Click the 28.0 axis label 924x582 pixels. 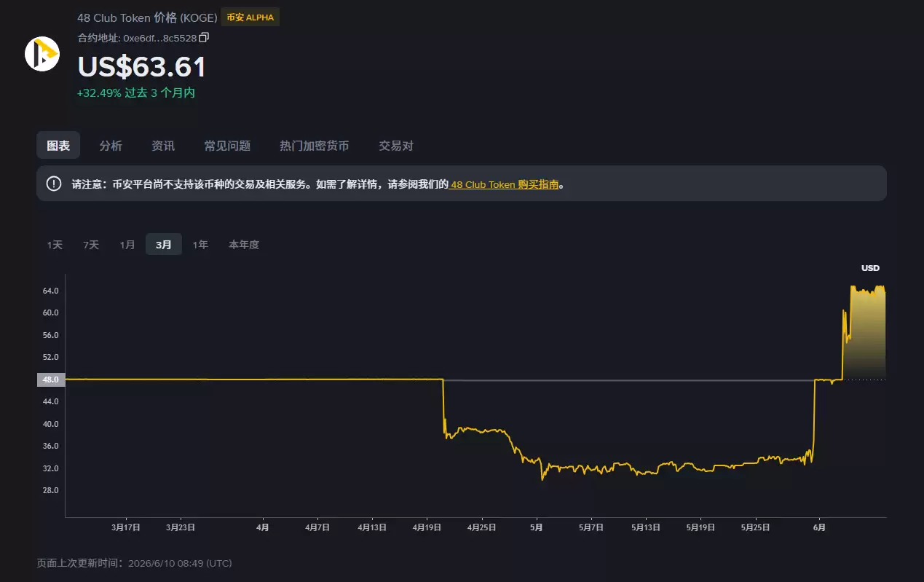pyautogui.click(x=51, y=490)
